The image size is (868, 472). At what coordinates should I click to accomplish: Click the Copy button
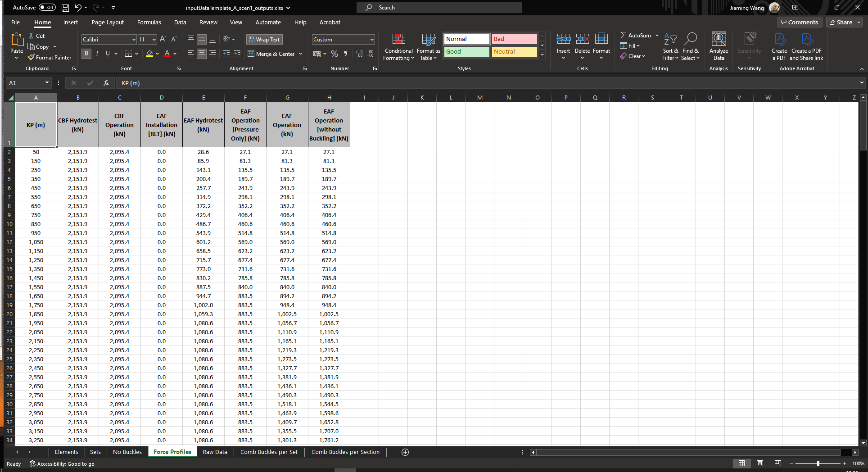38,47
